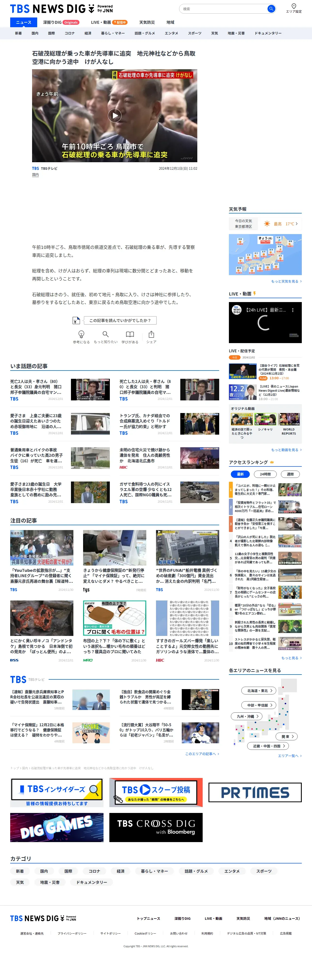Image resolution: width=312 pixels, height=980 pixels.
Task: Open the WORLD REPORTS video thumbnail
Action: click(x=289, y=420)
